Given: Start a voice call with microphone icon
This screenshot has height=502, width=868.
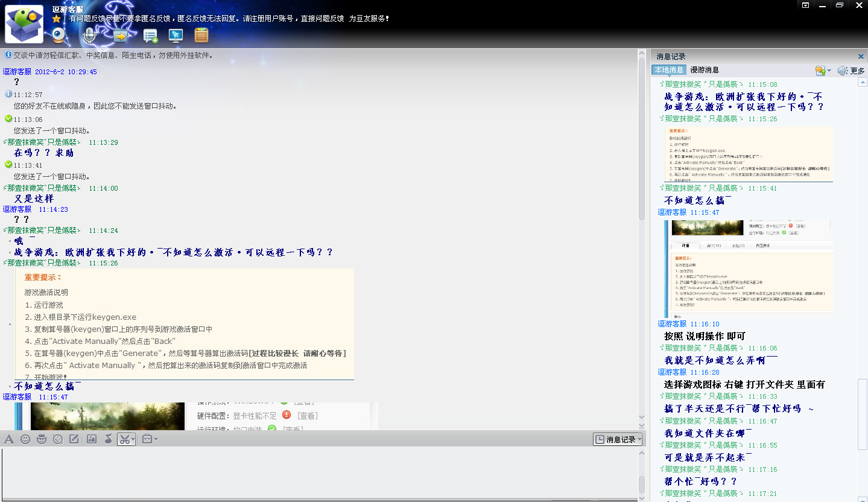Looking at the screenshot, I should point(89,36).
